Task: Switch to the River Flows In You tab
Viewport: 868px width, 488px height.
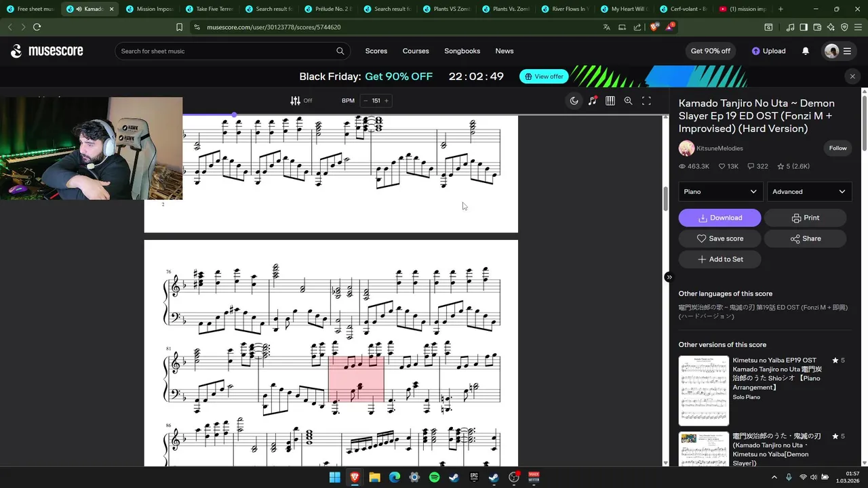Action: [x=564, y=9]
